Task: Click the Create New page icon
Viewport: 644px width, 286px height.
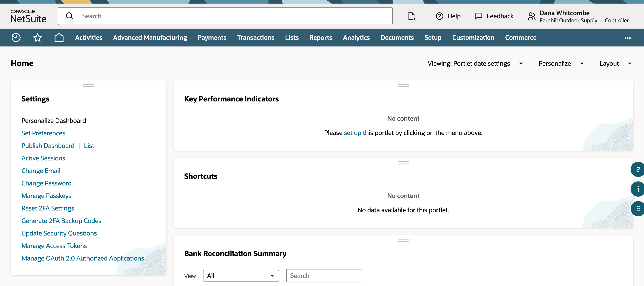Action: coord(411,16)
